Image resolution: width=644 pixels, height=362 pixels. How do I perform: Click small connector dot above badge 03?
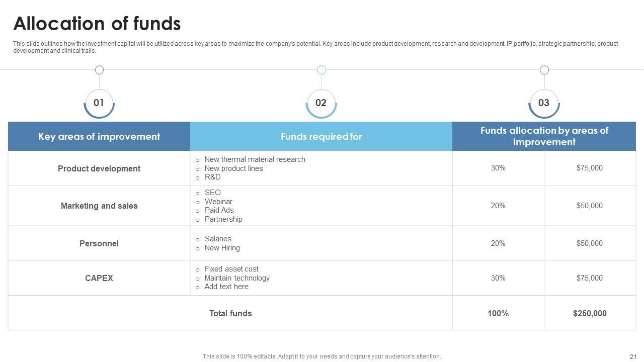coord(544,70)
